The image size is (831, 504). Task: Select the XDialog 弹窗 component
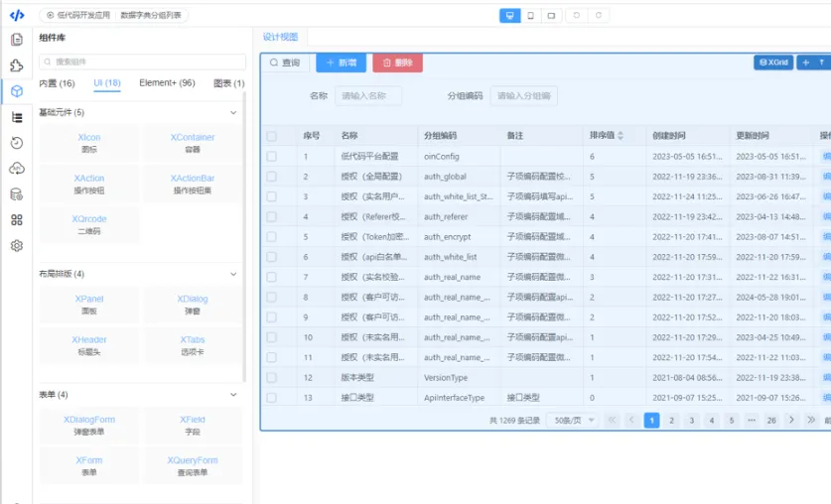tap(193, 305)
